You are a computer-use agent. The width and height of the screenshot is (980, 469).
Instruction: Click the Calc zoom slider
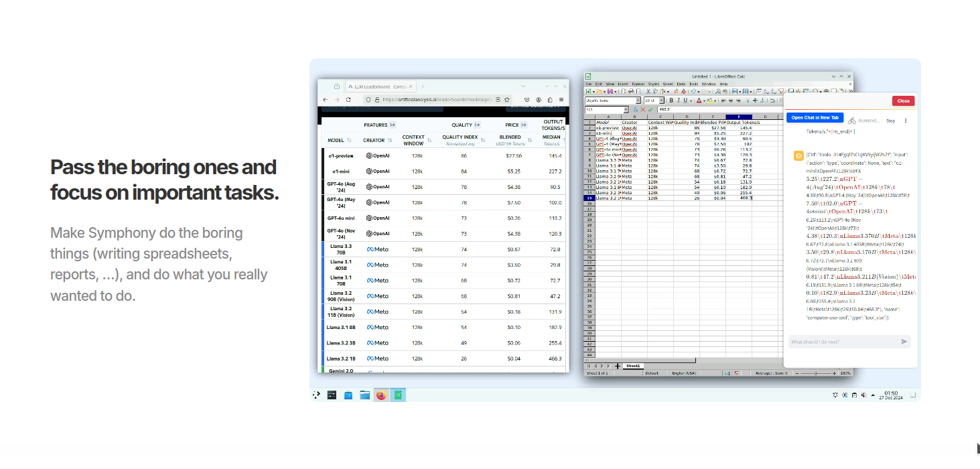(815, 373)
